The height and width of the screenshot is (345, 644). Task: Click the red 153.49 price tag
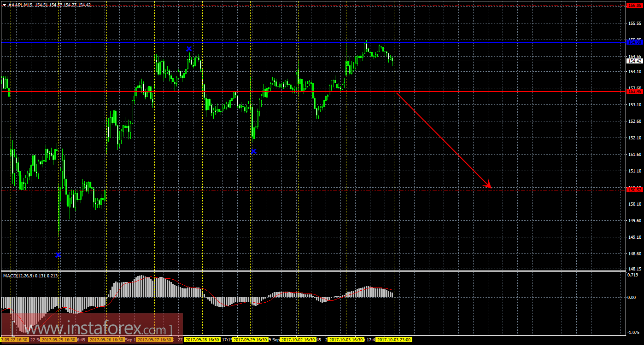pyautogui.click(x=635, y=91)
